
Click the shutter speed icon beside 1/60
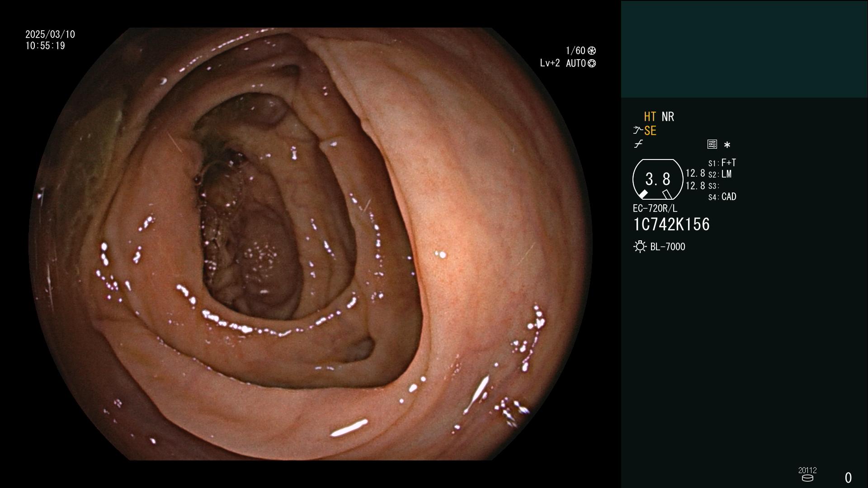pyautogui.click(x=592, y=51)
